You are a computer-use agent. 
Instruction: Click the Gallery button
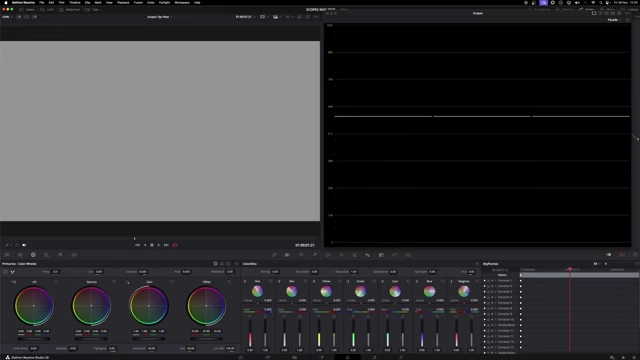[27, 9]
